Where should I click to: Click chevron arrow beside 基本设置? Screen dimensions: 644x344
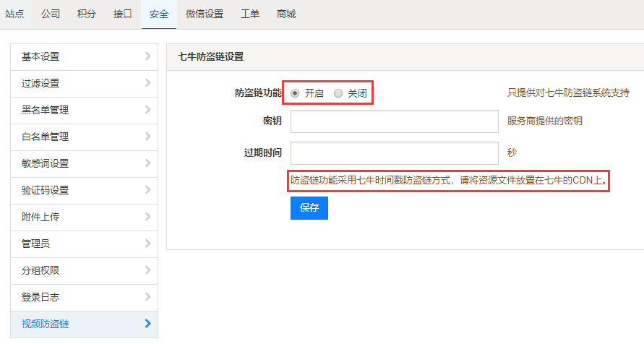148,56
